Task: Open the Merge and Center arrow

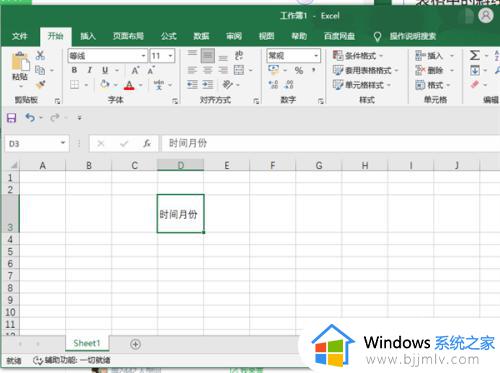Action: (x=250, y=70)
